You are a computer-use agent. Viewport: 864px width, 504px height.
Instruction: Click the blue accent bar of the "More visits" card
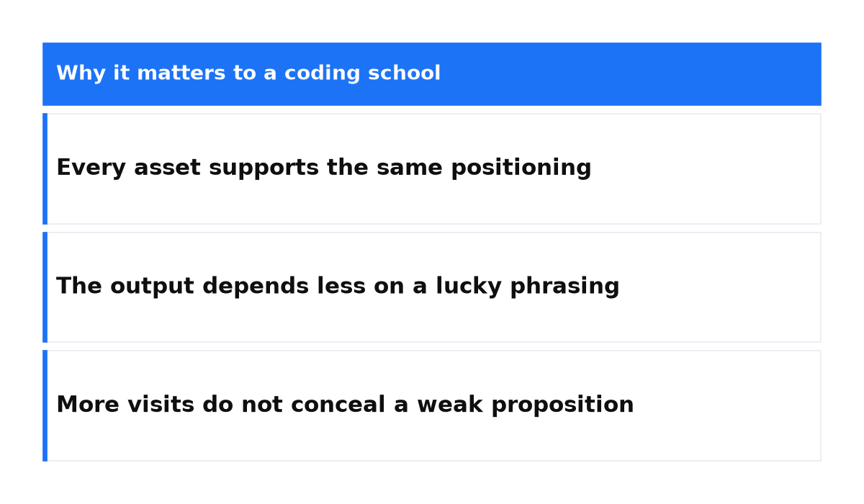click(45, 405)
